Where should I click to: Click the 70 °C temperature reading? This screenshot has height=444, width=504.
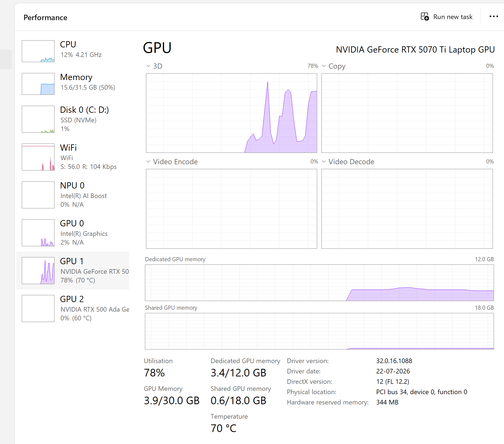click(x=223, y=428)
